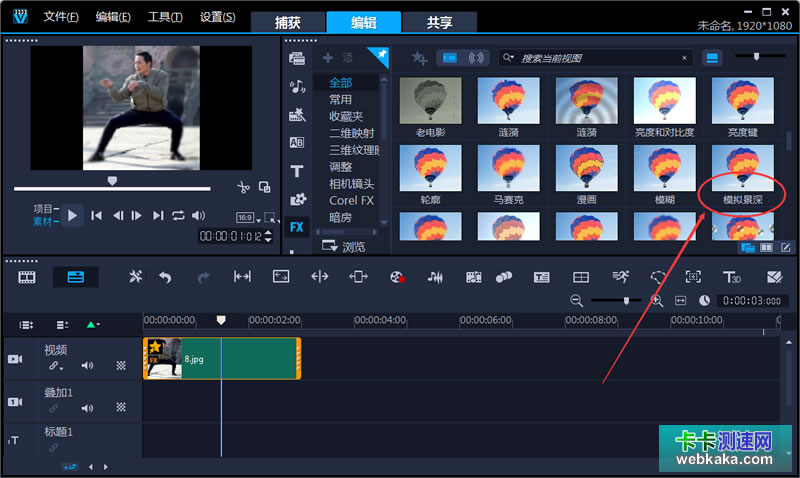Click the timeline zoom slider
This screenshot has width=800, height=478.
coord(627,300)
